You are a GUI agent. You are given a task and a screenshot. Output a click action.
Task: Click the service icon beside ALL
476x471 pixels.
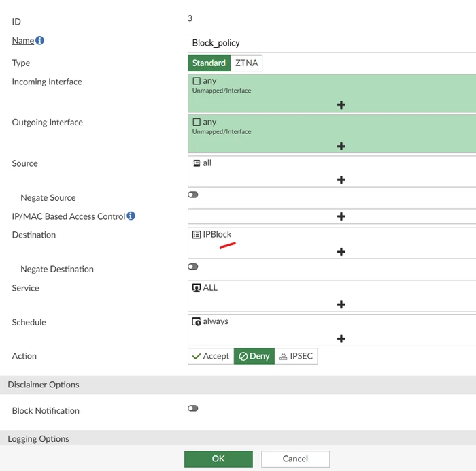pos(197,287)
